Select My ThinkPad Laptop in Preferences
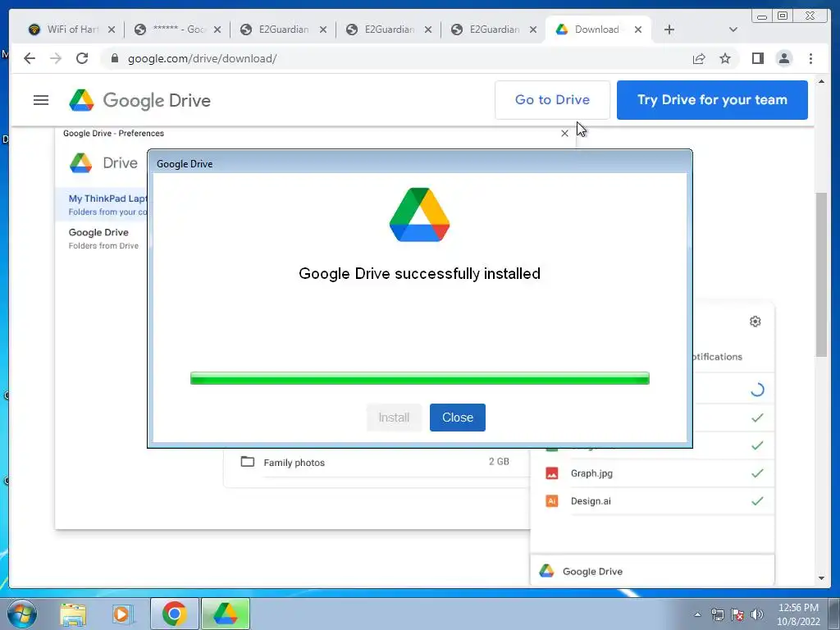 (x=102, y=204)
